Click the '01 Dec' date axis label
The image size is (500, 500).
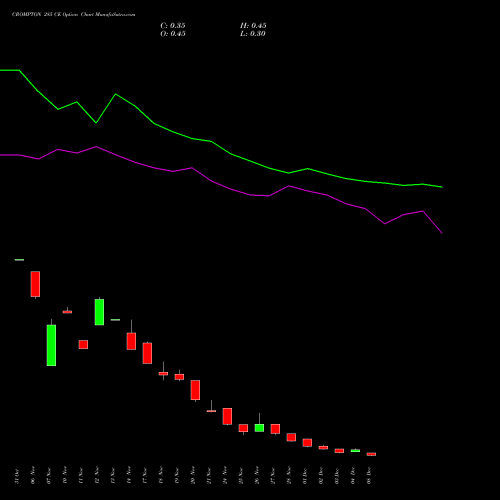[305, 476]
